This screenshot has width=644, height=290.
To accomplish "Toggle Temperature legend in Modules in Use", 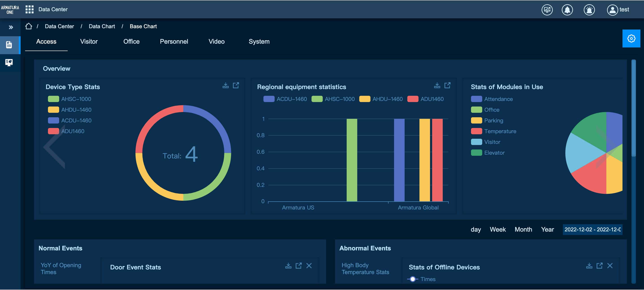I will coord(493,131).
